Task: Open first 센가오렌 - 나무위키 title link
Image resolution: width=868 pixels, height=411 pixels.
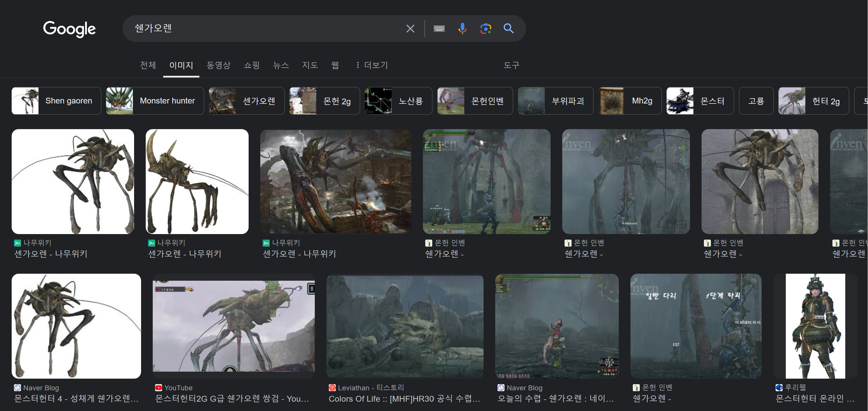Action: point(51,254)
